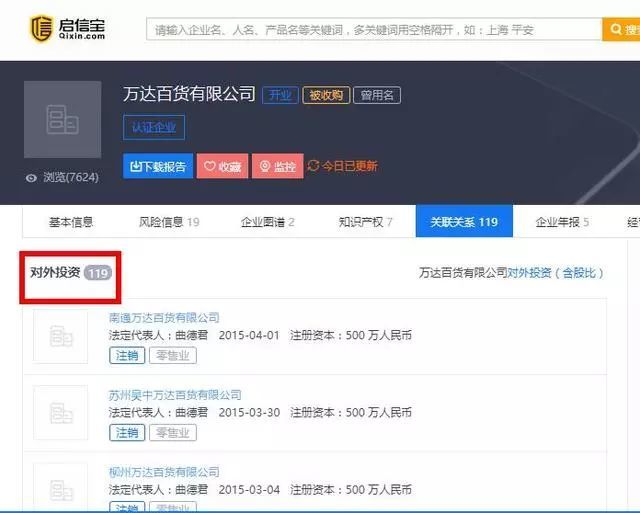Open 柳州万达百货有限公司 link
Screen dimensions: 640x513
coord(164,472)
